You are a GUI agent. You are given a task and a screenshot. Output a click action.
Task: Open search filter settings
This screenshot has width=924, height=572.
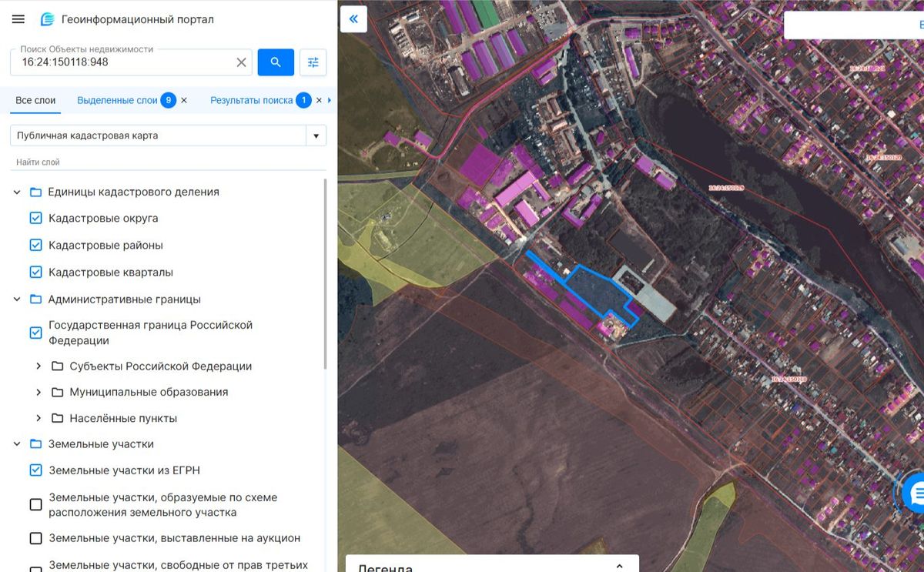point(313,62)
